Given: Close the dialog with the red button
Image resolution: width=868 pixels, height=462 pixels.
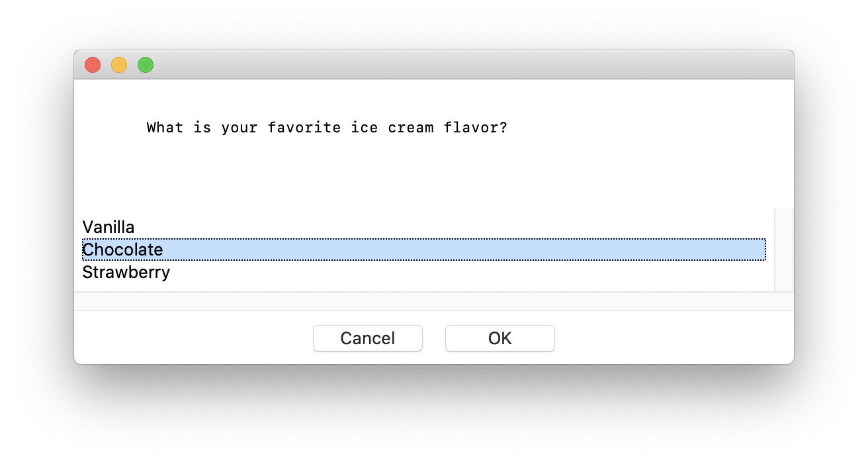Looking at the screenshot, I should (x=93, y=65).
